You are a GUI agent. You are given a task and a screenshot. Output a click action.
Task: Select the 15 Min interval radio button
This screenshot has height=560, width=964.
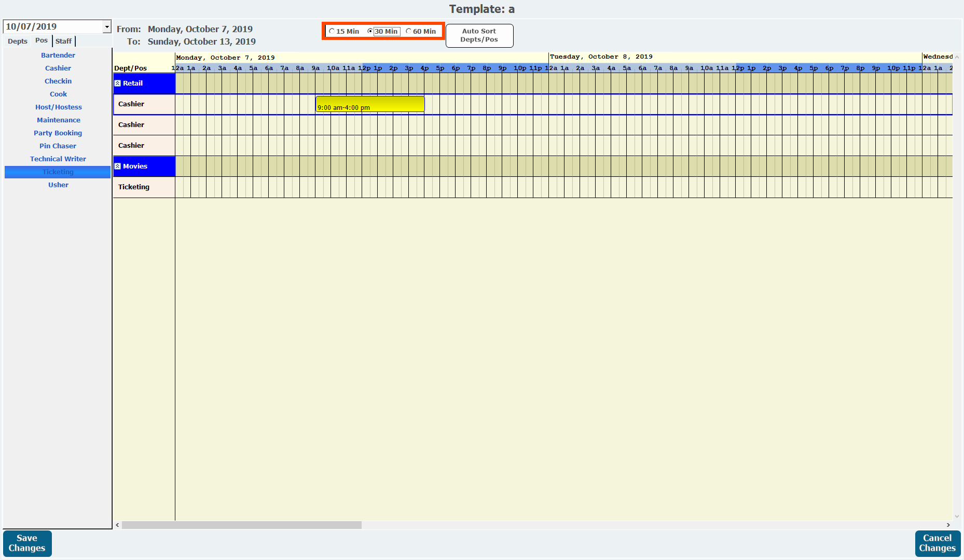tap(332, 32)
